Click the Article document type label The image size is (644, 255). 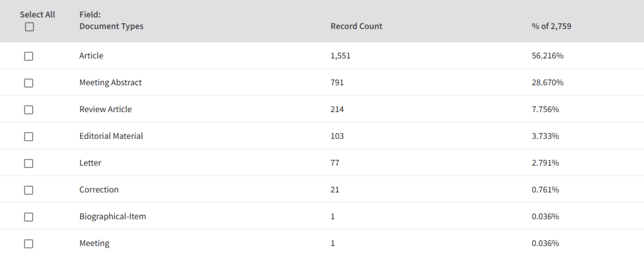91,56
